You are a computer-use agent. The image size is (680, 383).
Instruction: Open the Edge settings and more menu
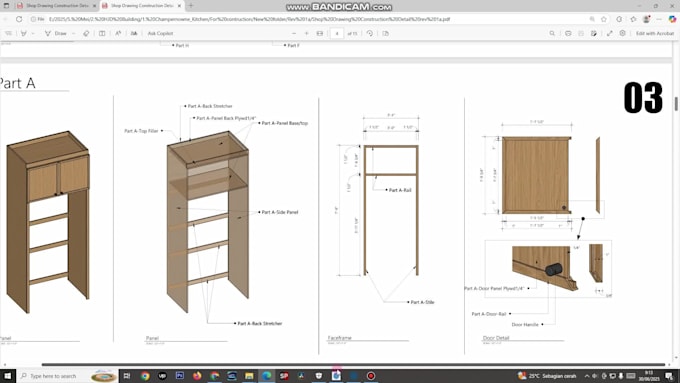point(659,19)
